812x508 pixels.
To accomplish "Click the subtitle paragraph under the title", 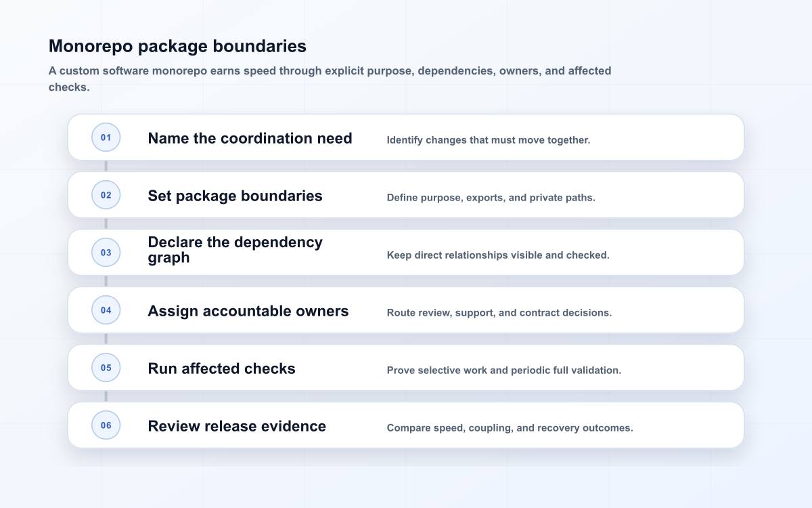I will pos(330,79).
